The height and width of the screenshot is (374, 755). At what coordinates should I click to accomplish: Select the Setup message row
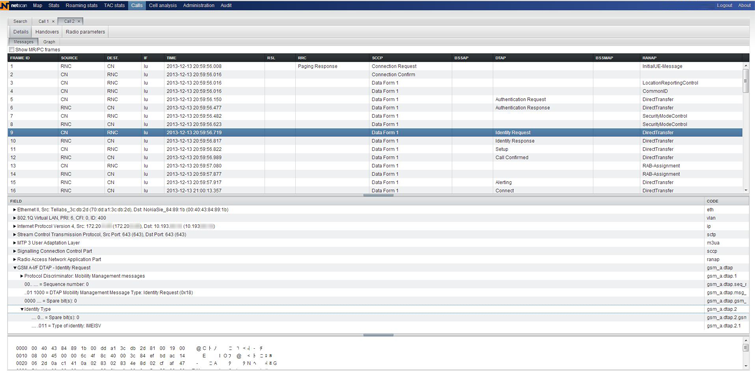point(375,149)
